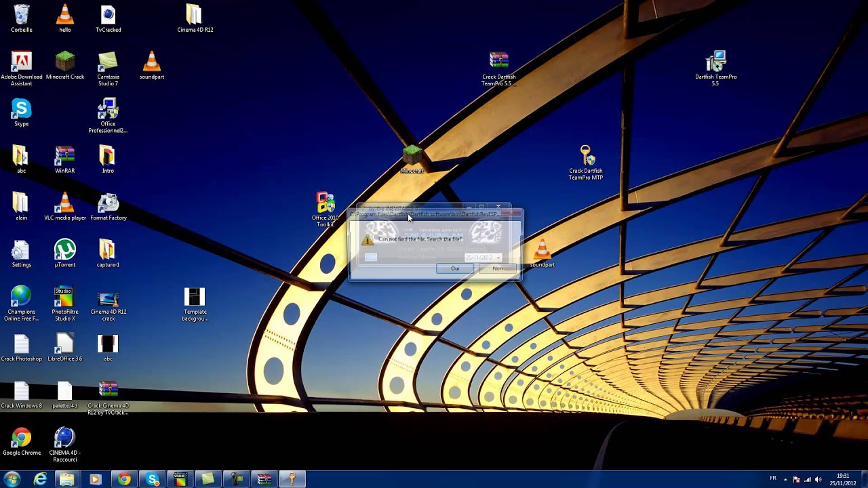This screenshot has height=488, width=868.
Task: Select the hello VLC file icon
Action: point(65,19)
